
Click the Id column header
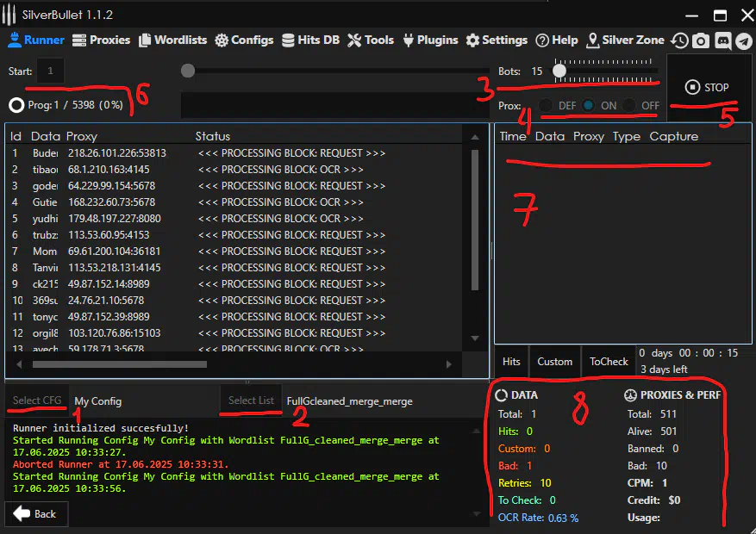(x=16, y=136)
